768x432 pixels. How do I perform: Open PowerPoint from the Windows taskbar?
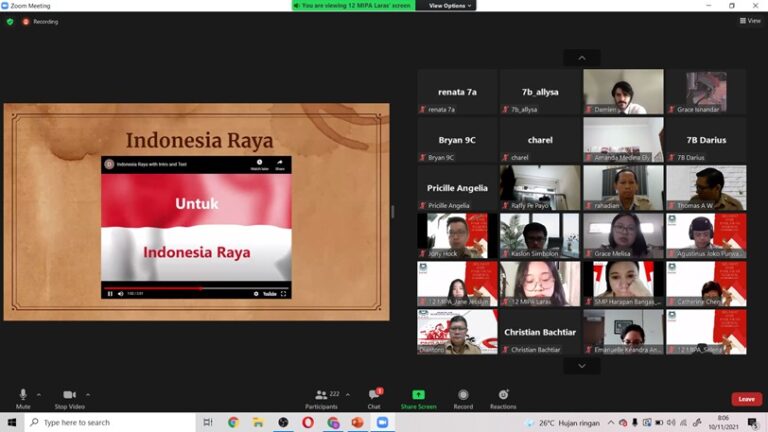point(357,423)
